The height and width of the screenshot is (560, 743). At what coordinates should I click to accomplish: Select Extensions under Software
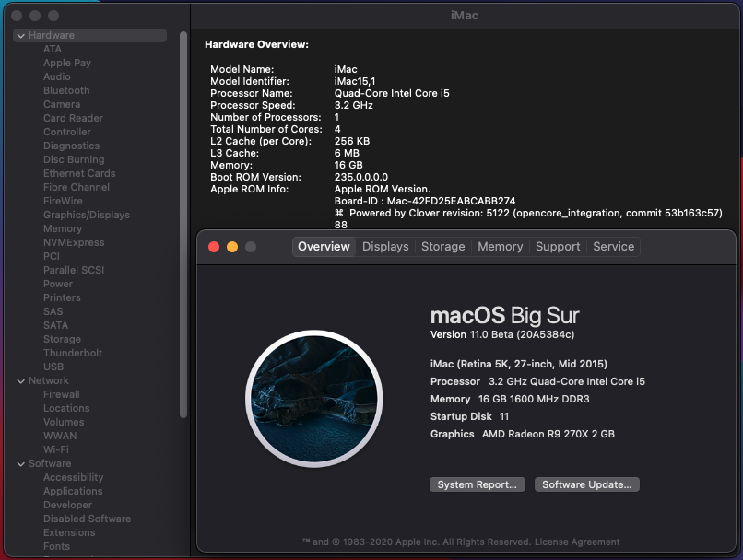pyautogui.click(x=69, y=532)
